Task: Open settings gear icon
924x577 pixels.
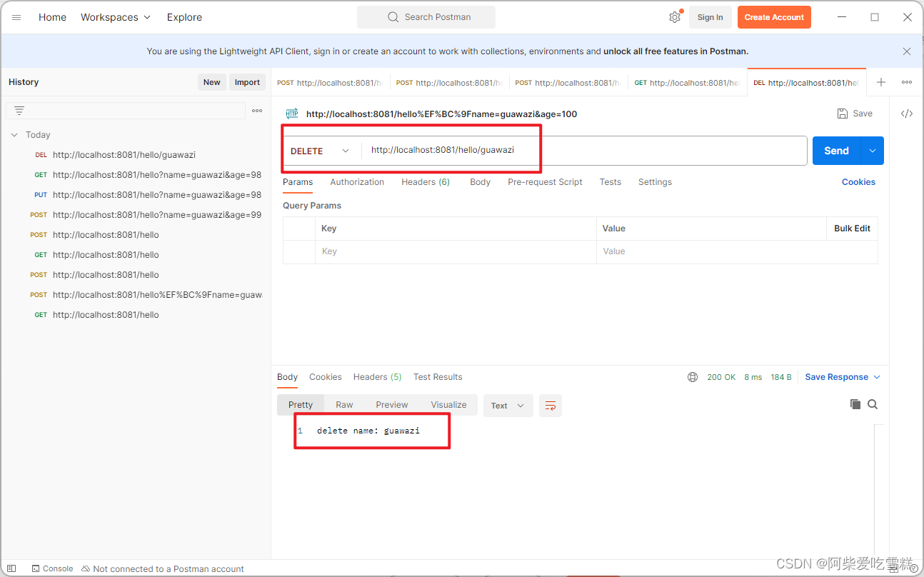Action: pos(675,16)
